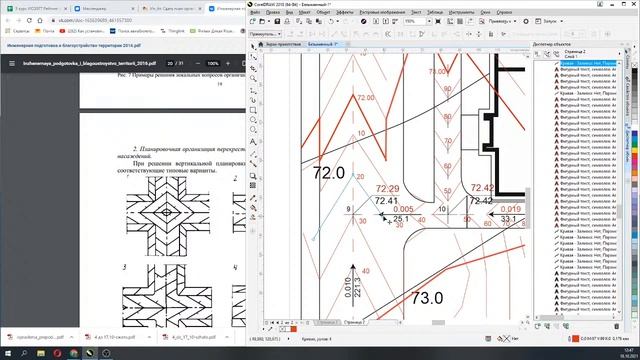Click the Save icon in CorelDRAW toolbar
The height and width of the screenshot is (360, 640).
pos(277,21)
